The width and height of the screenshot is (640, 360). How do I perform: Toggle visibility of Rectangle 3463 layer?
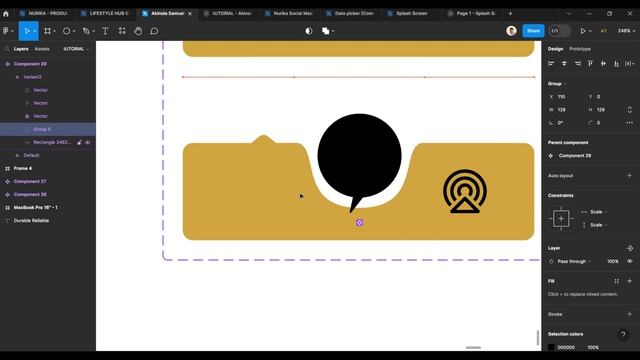click(88, 142)
